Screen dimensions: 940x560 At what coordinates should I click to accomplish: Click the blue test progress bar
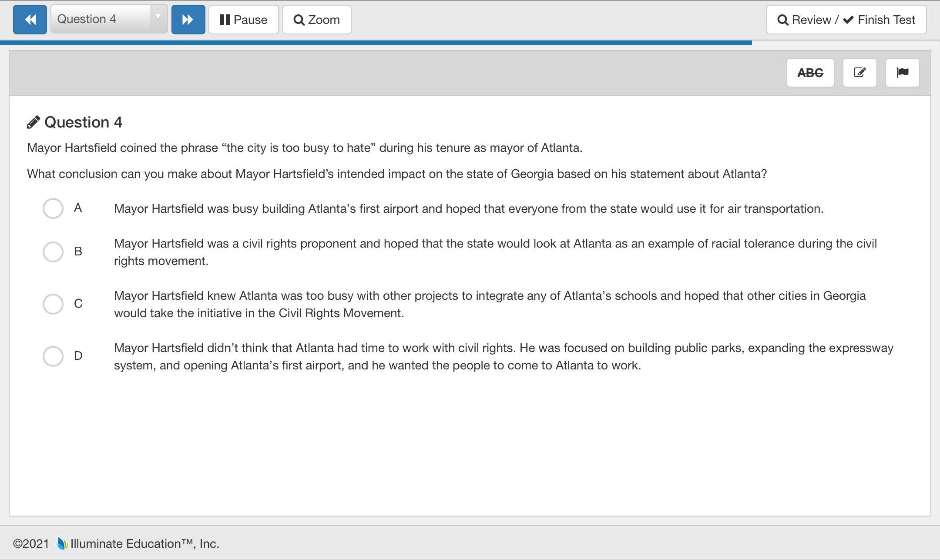point(376,43)
